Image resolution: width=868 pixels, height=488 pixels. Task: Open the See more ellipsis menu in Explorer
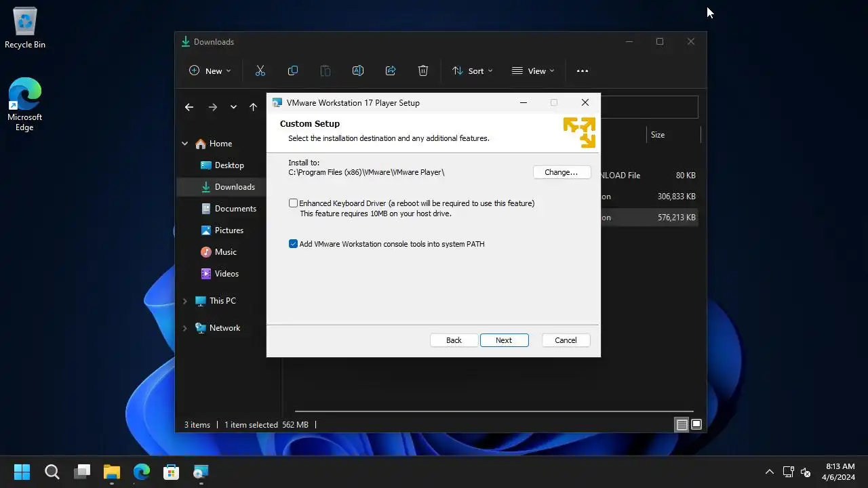(x=583, y=70)
